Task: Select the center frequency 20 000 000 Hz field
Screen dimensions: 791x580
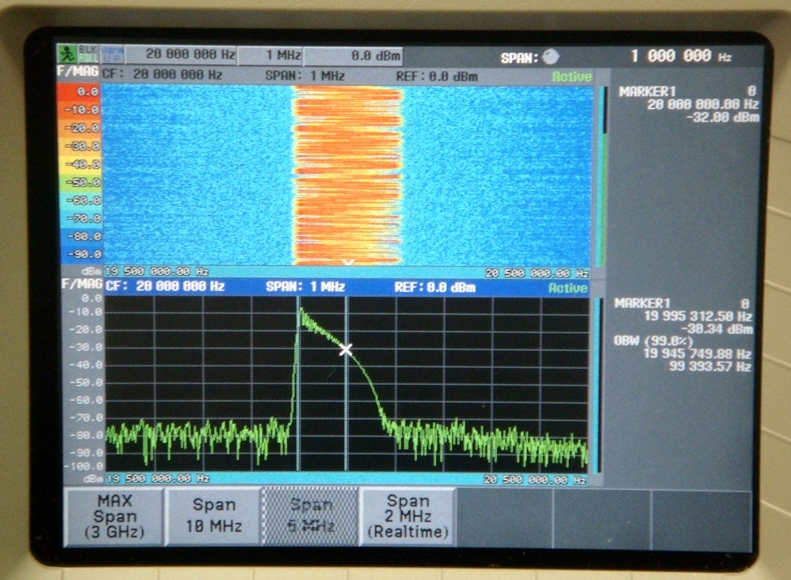Action: tap(181, 54)
